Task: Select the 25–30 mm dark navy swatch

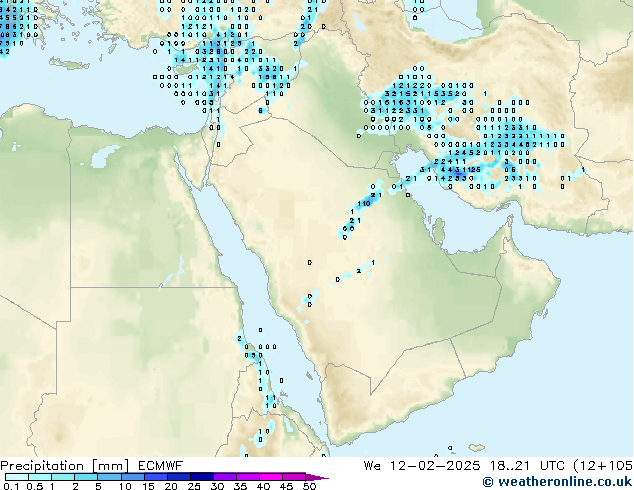Action: (202, 477)
